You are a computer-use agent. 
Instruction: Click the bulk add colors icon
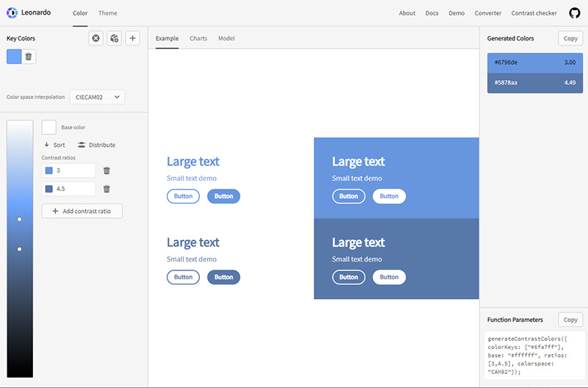point(115,38)
